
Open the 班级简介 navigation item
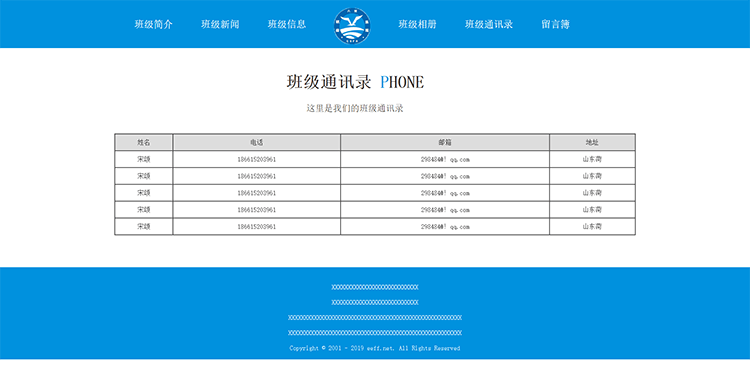click(154, 24)
